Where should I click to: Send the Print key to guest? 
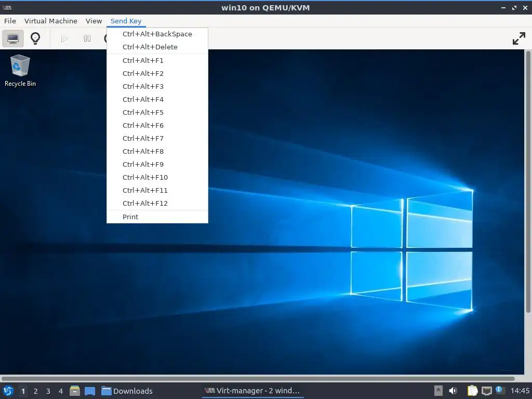tap(157, 217)
